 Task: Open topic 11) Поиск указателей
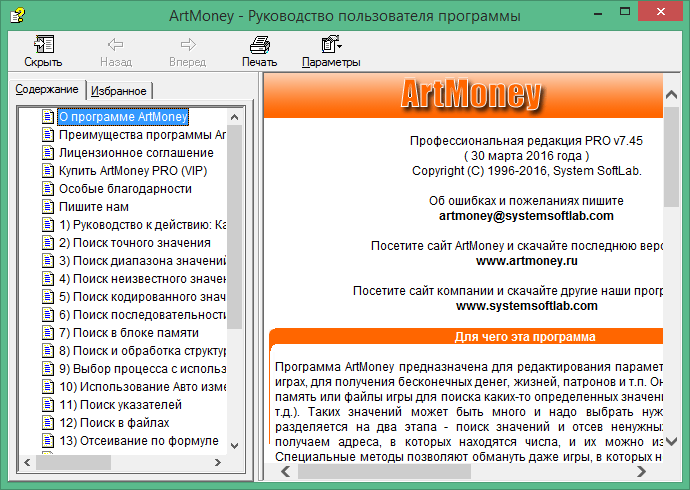pos(121,405)
